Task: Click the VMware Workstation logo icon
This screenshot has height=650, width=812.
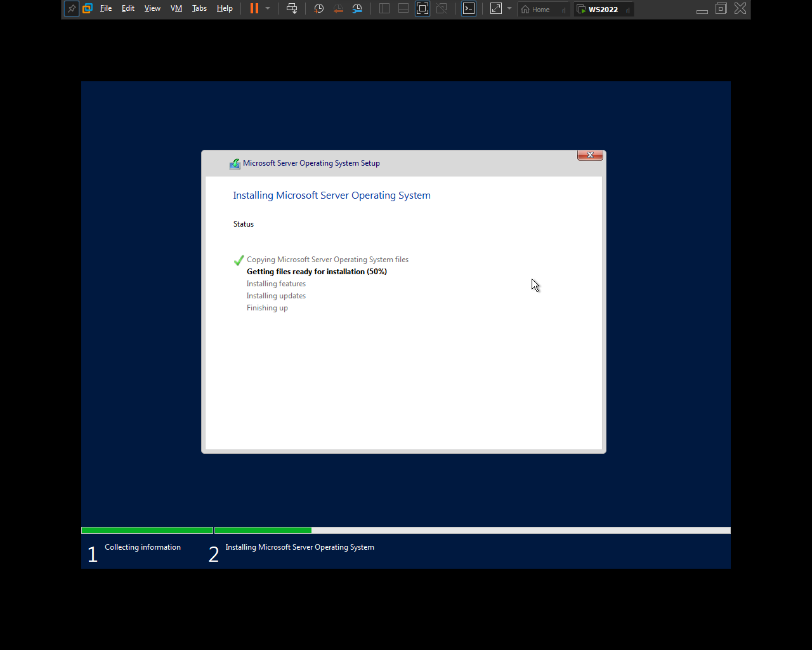Action: (x=88, y=9)
